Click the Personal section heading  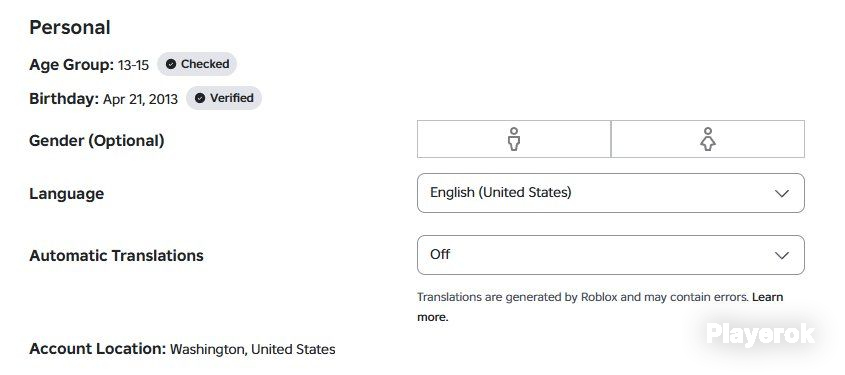click(x=70, y=27)
